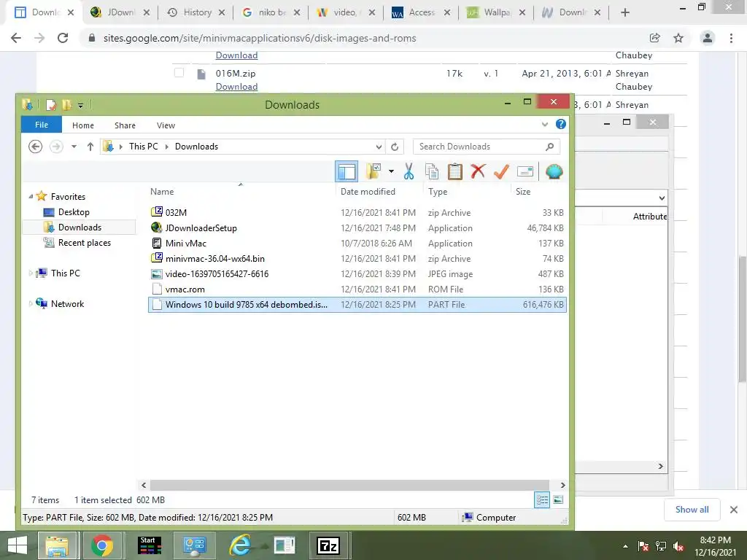The height and width of the screenshot is (560, 747).
Task: Click the web page vertical scrollbar
Action: [x=742, y=318]
